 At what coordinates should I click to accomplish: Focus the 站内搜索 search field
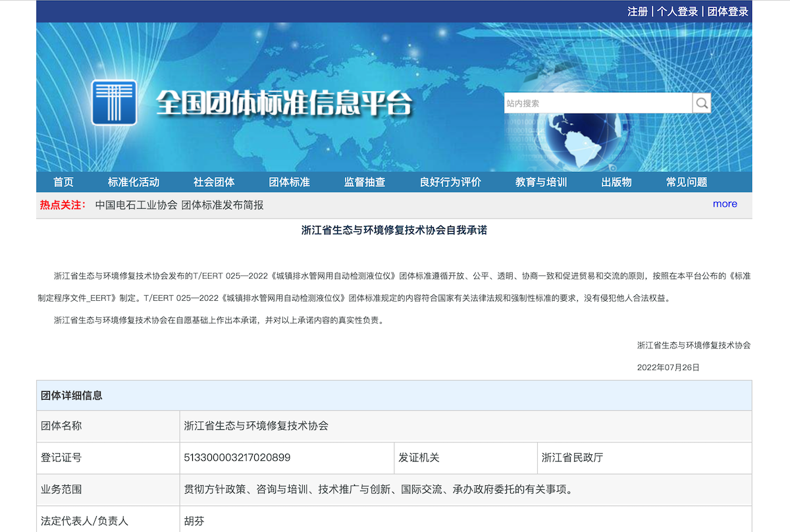[598, 103]
